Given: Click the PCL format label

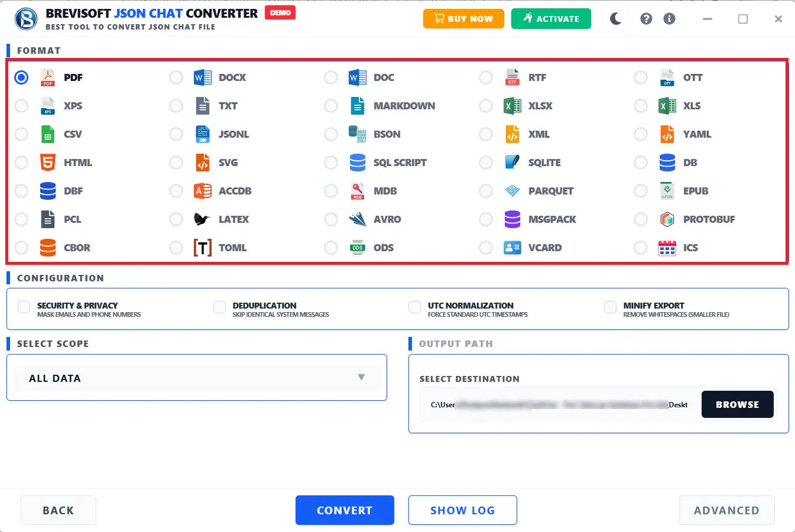Looking at the screenshot, I should pyautogui.click(x=73, y=219).
